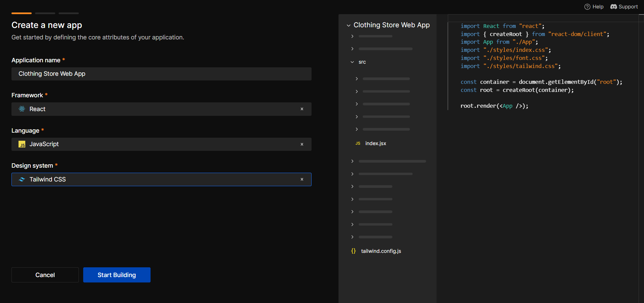
Task: Open the Framework dropdown showing React
Action: pos(161,109)
